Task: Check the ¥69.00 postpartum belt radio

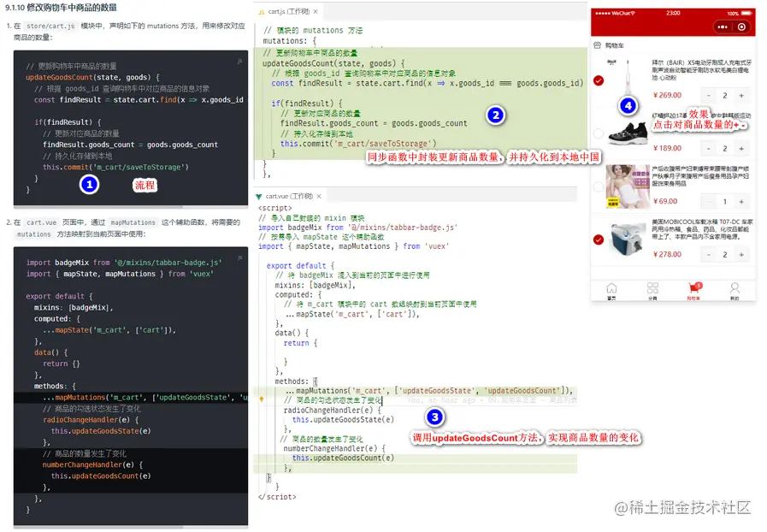Action: point(599,186)
